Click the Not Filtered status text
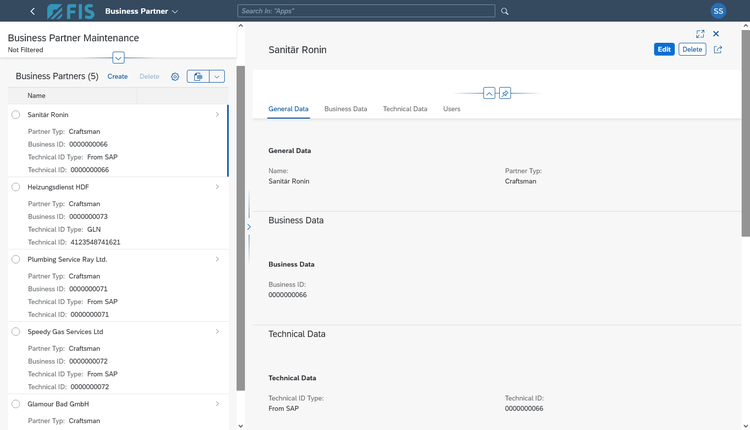The height and width of the screenshot is (430, 750). point(25,50)
